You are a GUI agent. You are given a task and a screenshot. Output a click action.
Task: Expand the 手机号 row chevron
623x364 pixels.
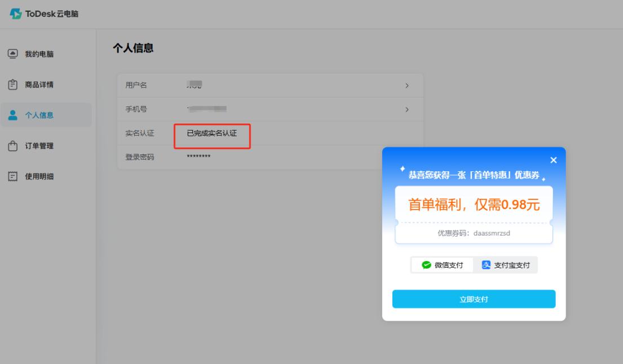[407, 109]
